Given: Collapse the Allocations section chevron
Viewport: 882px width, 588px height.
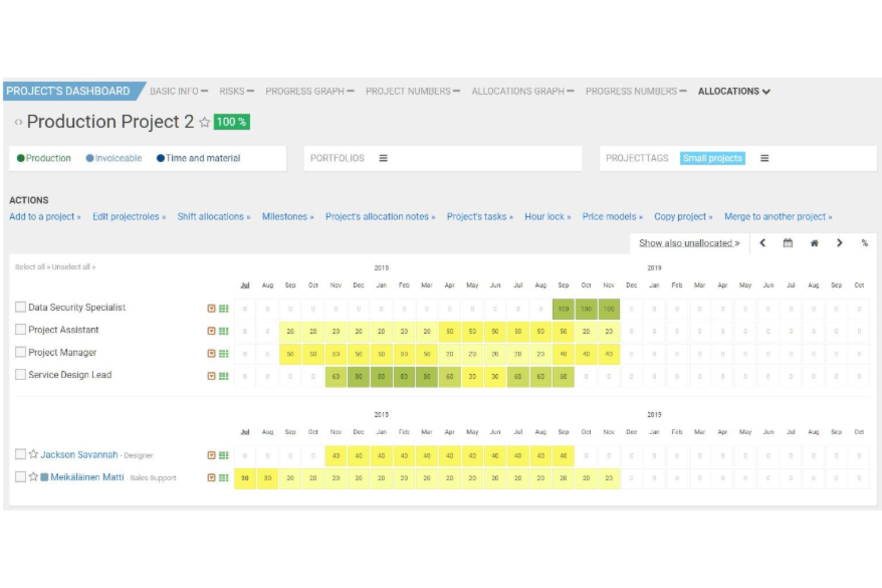Looking at the screenshot, I should point(766,92).
